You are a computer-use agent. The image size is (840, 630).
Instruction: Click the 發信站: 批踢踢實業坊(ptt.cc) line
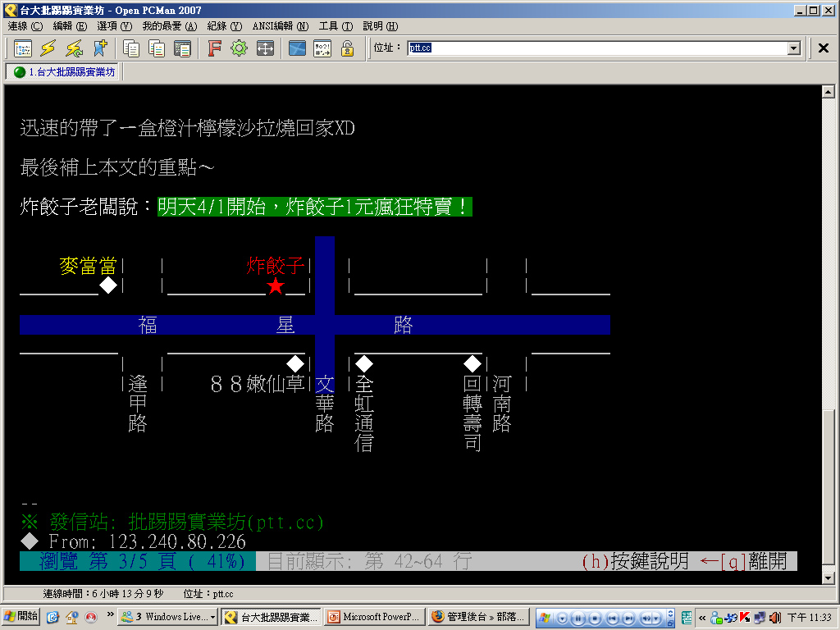coord(172,522)
